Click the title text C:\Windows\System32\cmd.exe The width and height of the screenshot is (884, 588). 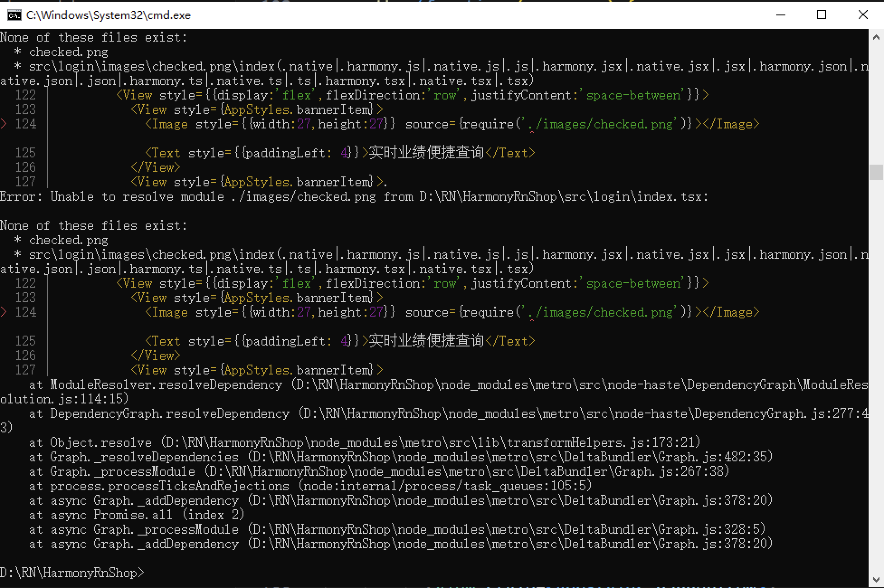109,15
